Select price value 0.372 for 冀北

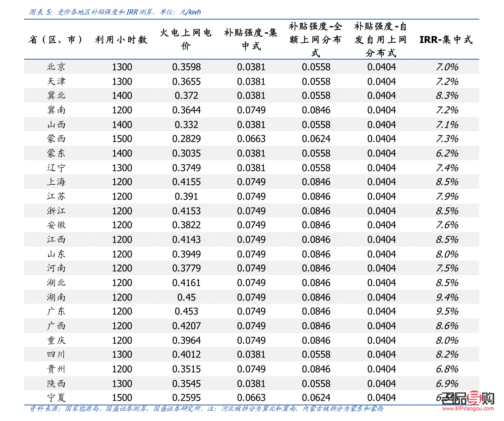(x=187, y=96)
